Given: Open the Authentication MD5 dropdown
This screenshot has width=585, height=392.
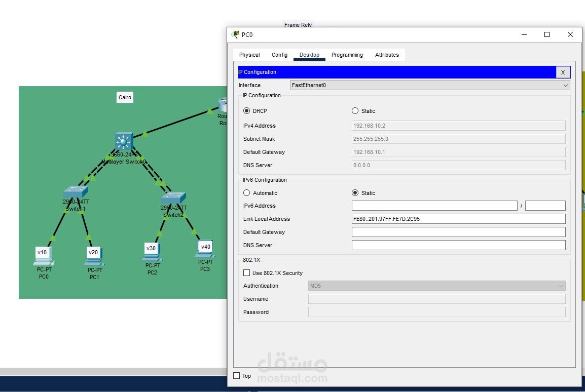Looking at the screenshot, I should 437,286.
